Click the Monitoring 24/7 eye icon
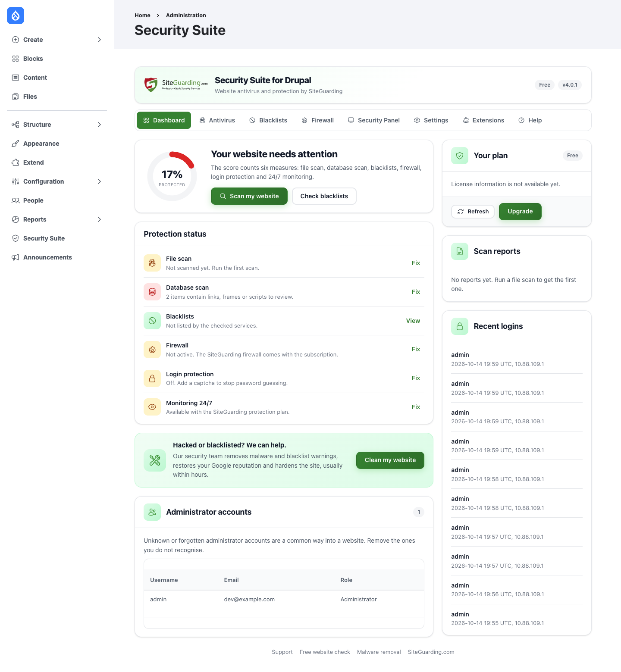The height and width of the screenshot is (672, 621). tap(152, 407)
